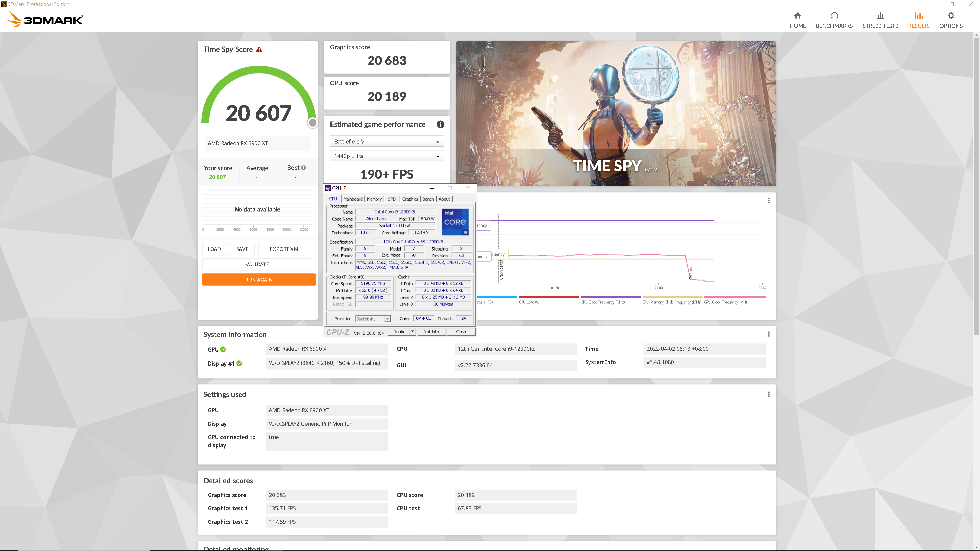Screen dimensions: 980x551
Task: Open the System information three-dot menu
Action: (x=768, y=334)
